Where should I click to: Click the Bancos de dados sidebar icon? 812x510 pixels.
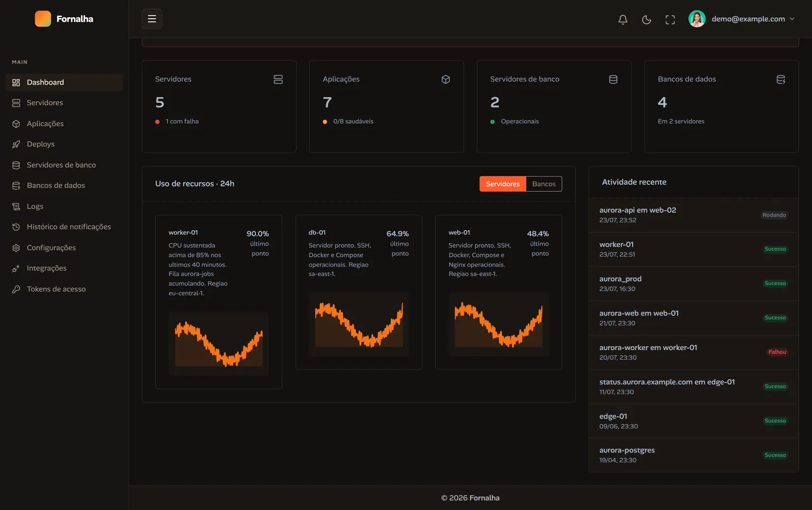[x=16, y=186]
